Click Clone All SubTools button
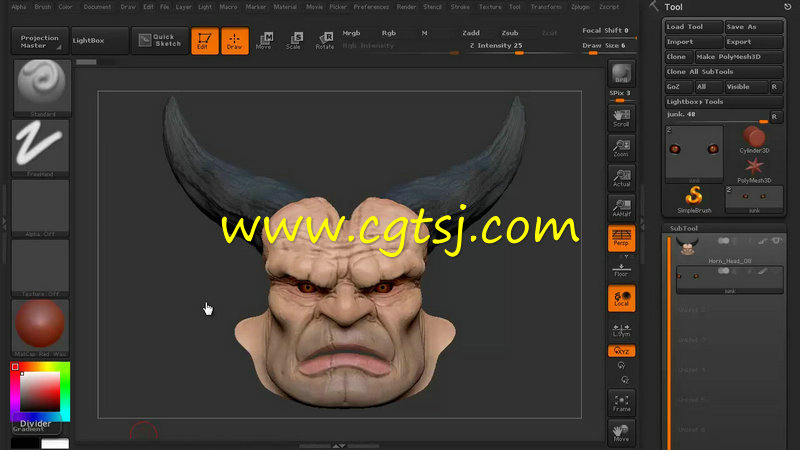The width and height of the screenshot is (800, 450). [x=724, y=72]
